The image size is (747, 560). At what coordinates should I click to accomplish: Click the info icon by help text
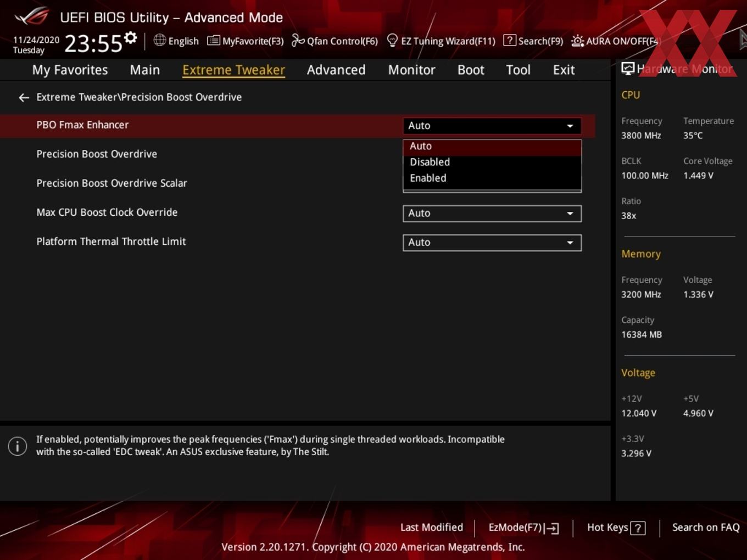[x=18, y=446]
